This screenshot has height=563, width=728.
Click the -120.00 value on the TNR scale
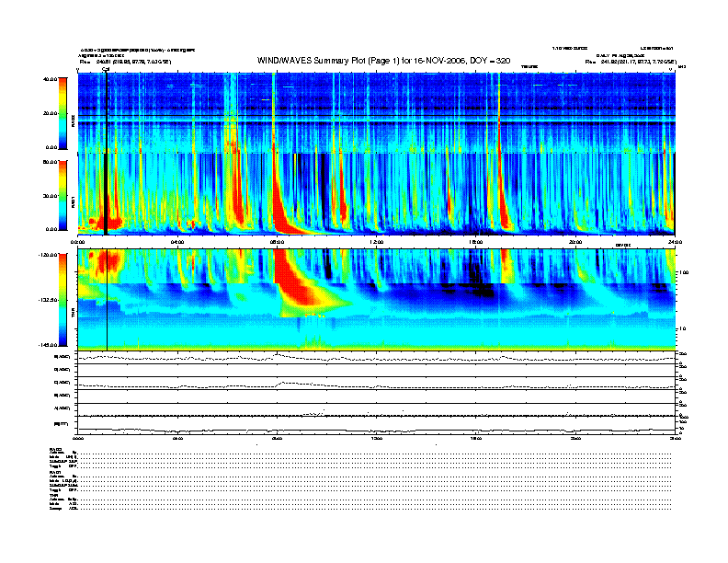click(48, 255)
